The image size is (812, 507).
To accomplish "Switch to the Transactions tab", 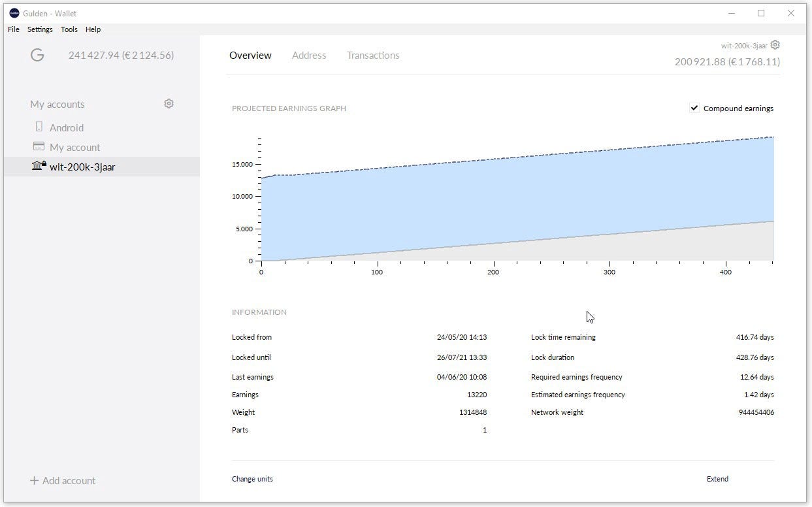I will point(373,56).
